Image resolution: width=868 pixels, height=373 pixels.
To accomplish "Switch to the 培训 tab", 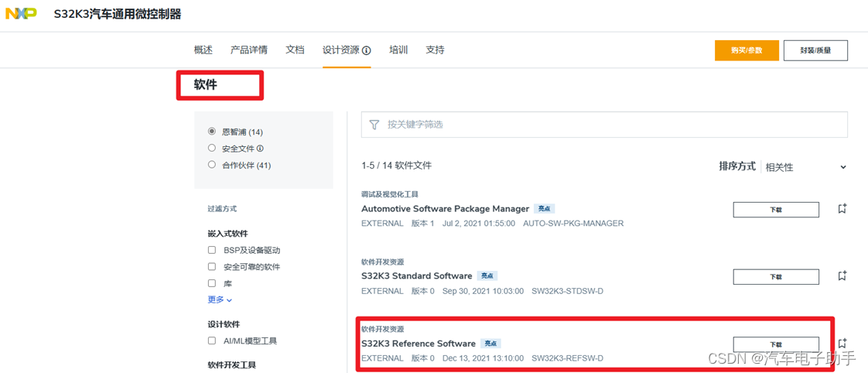I will pos(398,50).
